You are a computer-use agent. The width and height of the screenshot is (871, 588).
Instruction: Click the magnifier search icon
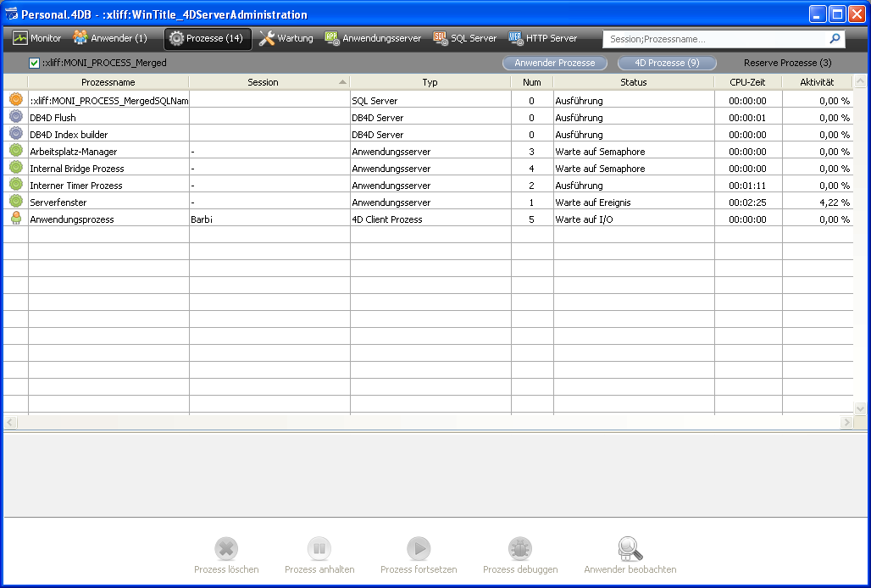[x=835, y=38]
